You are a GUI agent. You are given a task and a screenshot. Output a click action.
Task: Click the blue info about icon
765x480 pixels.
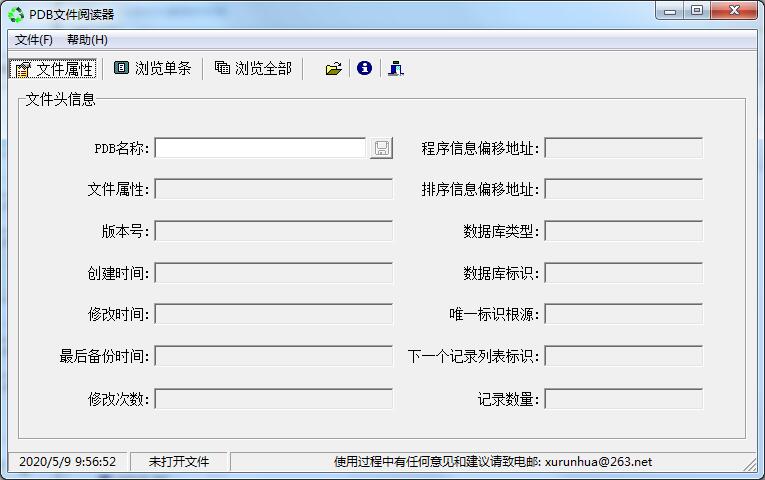click(364, 68)
